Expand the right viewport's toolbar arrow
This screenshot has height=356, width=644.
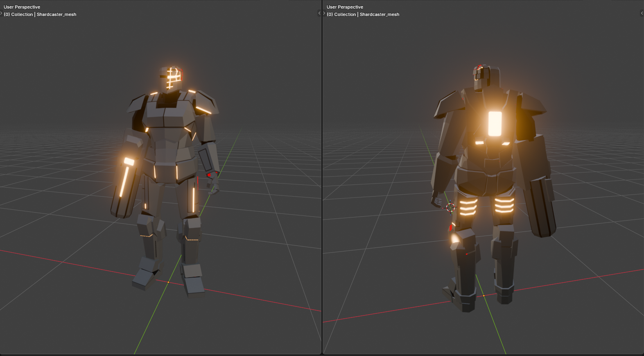pos(324,14)
